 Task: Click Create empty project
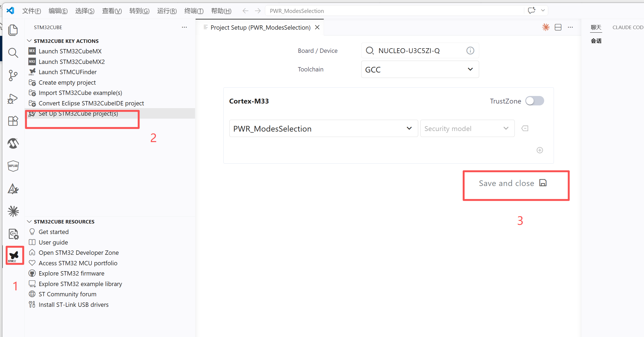pyautogui.click(x=67, y=82)
